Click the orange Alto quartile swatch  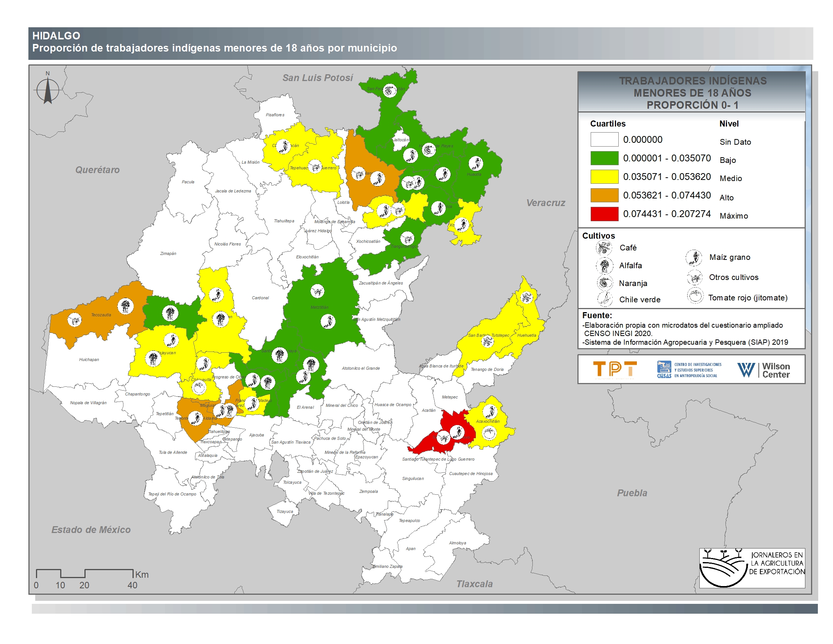point(604,195)
